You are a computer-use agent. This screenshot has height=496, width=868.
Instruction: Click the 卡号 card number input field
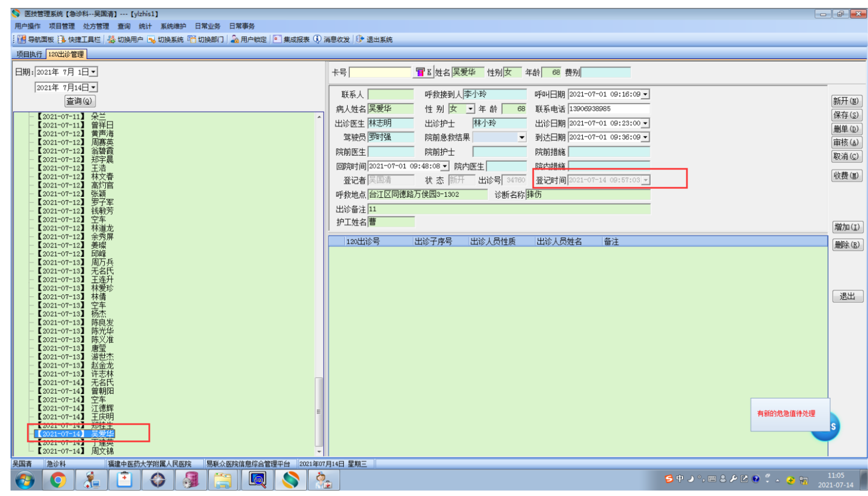click(380, 72)
